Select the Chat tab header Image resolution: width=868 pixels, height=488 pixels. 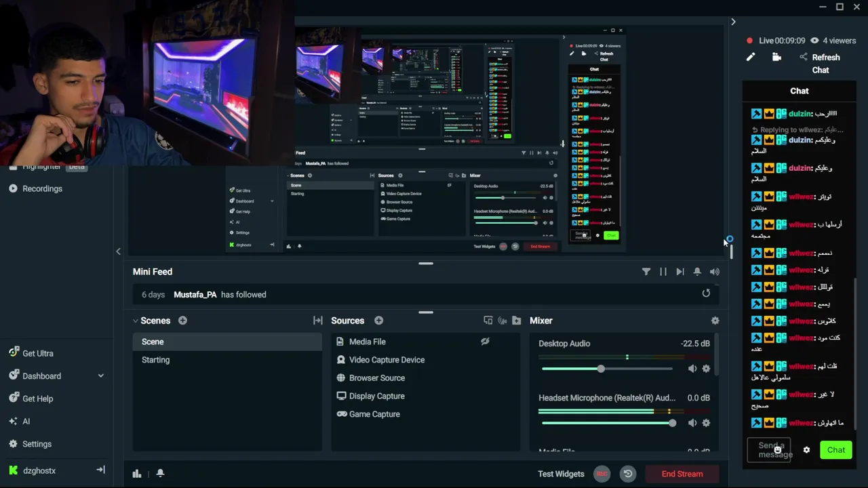800,91
